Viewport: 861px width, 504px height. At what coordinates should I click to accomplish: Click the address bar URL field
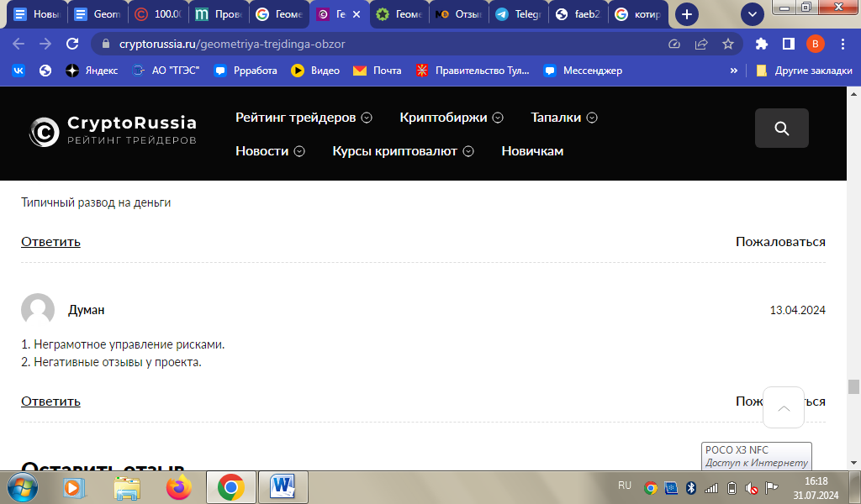point(384,44)
